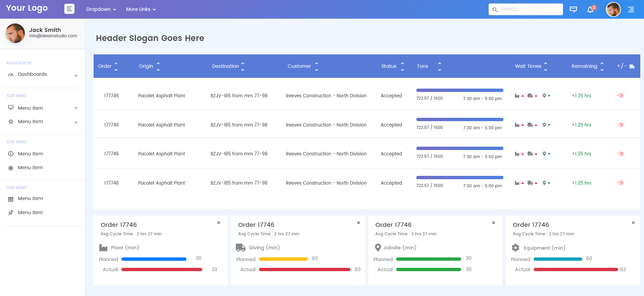Click the Jobsite location pin icon
Screen dimensions: 644x296
point(378,248)
